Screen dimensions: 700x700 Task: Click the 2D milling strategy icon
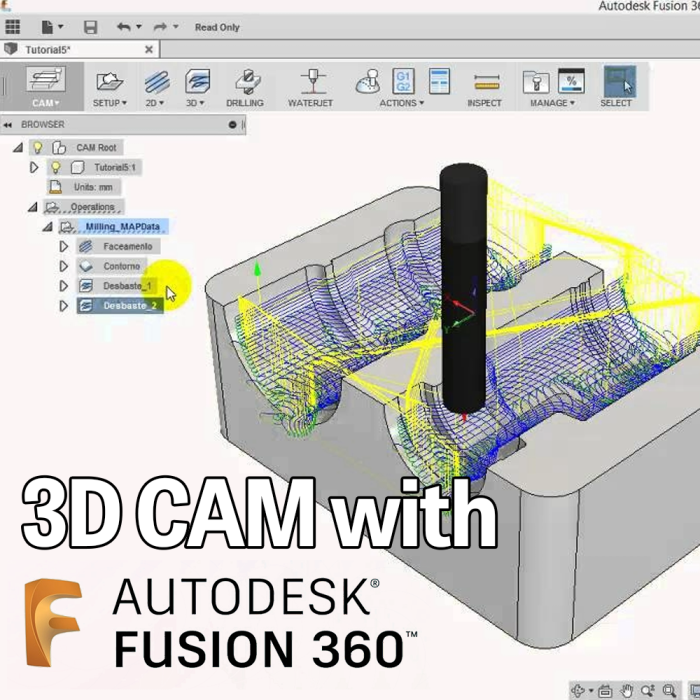pyautogui.click(x=157, y=81)
